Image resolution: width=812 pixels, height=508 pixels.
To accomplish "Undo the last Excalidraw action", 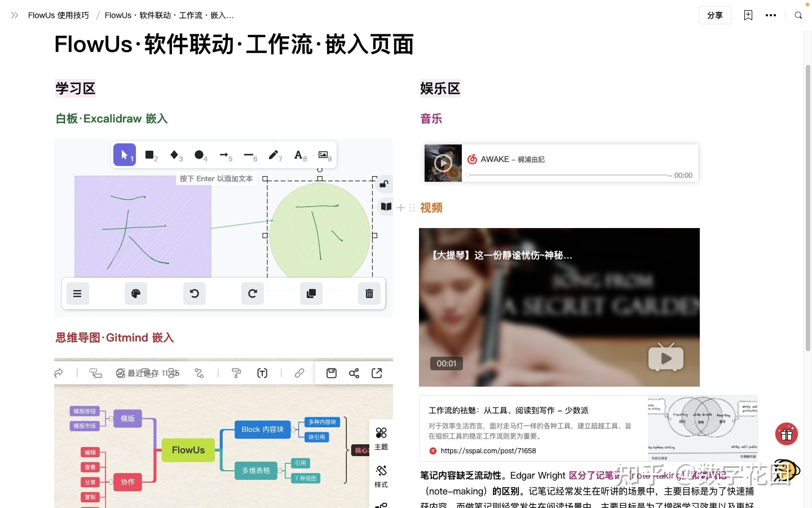I will [195, 294].
